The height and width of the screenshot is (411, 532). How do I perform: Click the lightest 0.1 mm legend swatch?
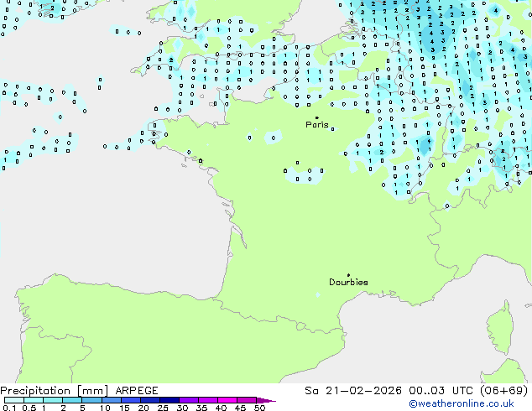coord(14,400)
